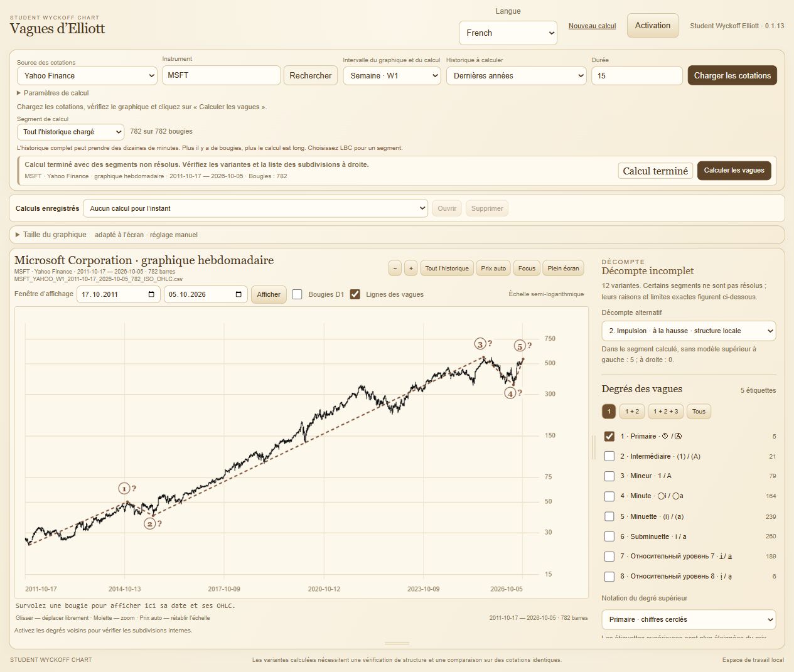Select wave label 3 on the chart
This screenshot has width=794, height=672.
click(480, 344)
